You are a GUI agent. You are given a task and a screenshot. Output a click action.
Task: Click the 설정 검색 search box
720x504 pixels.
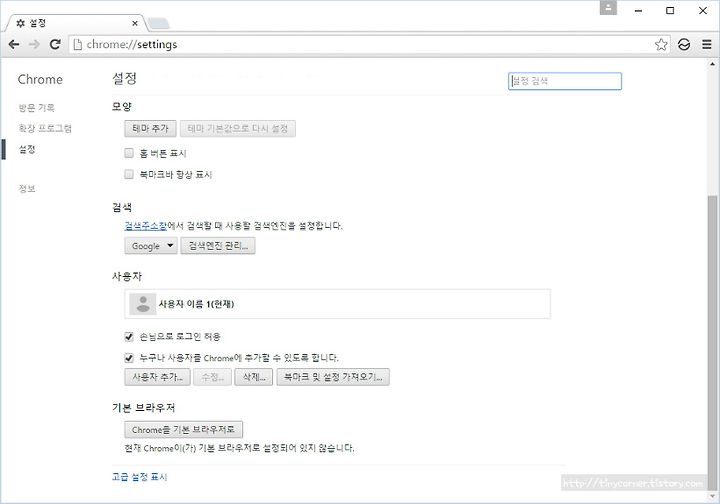[565, 81]
